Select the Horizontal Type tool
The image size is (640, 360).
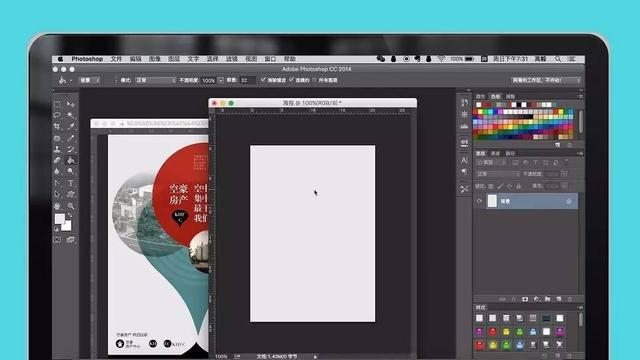(x=71, y=183)
